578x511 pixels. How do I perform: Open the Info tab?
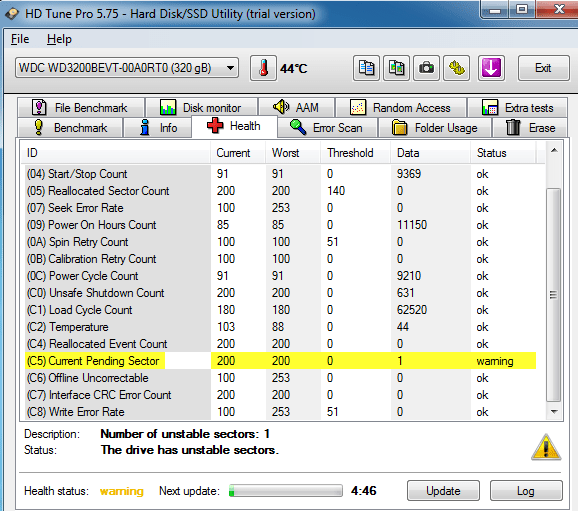pyautogui.click(x=158, y=128)
